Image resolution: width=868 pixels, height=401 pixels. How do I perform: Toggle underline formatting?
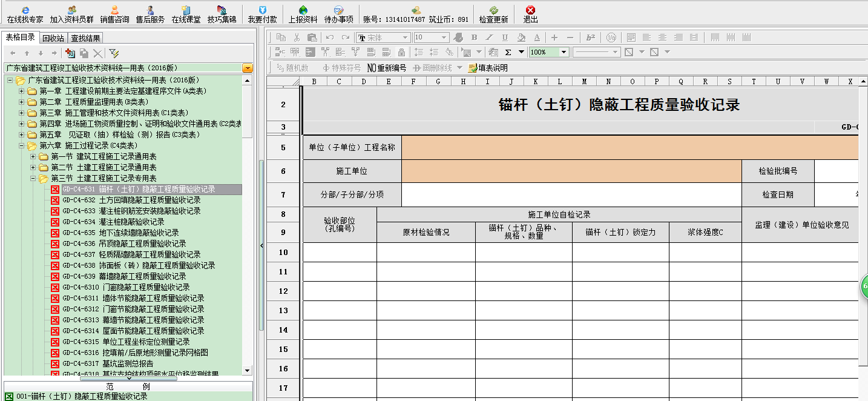(x=505, y=38)
